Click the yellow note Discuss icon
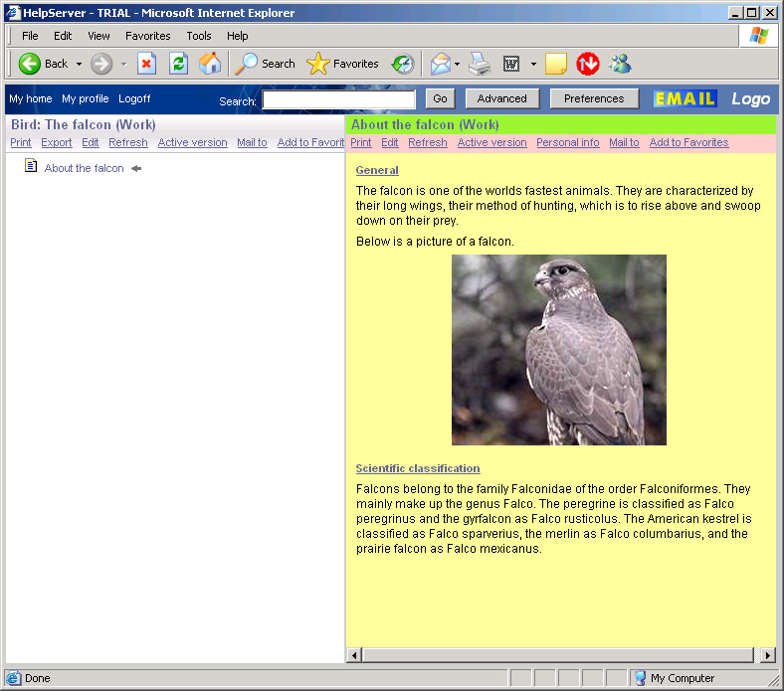The width and height of the screenshot is (784, 691). coord(555,64)
